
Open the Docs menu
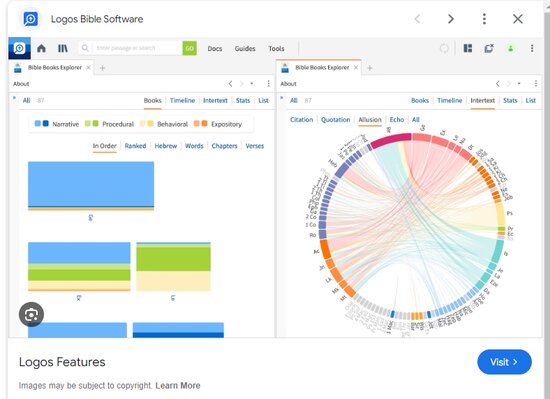pyautogui.click(x=215, y=48)
